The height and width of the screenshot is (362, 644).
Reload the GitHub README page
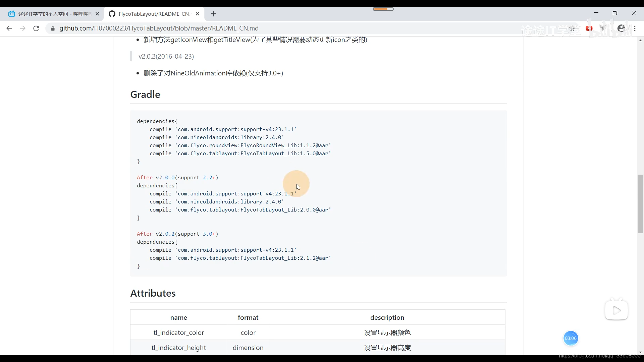pyautogui.click(x=36, y=28)
